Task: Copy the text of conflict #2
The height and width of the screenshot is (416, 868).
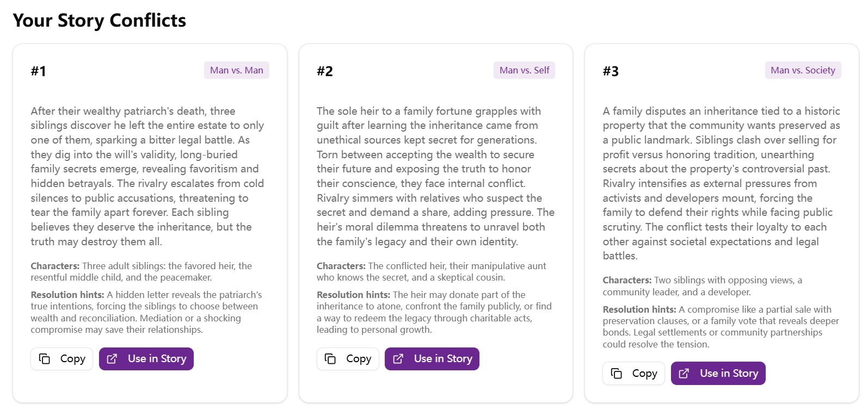Action: (x=348, y=359)
